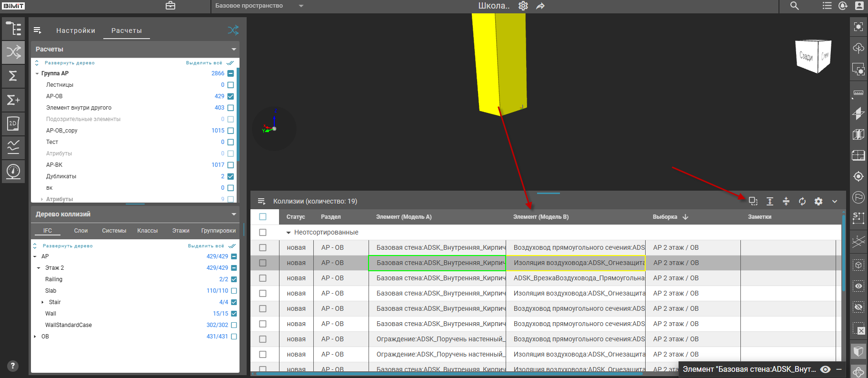This screenshot has width=868, height=378.
Task: Open the 2D drawing sidebar icon
Action: [13, 123]
